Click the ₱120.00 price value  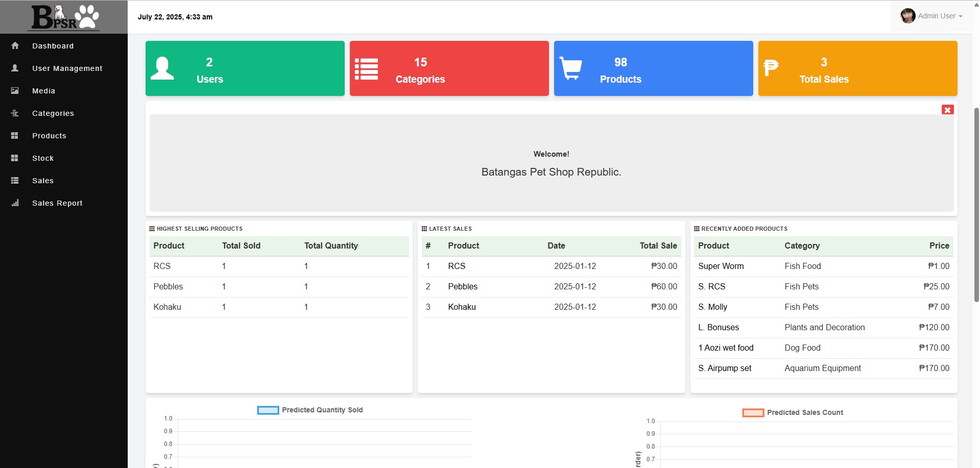[x=934, y=327]
